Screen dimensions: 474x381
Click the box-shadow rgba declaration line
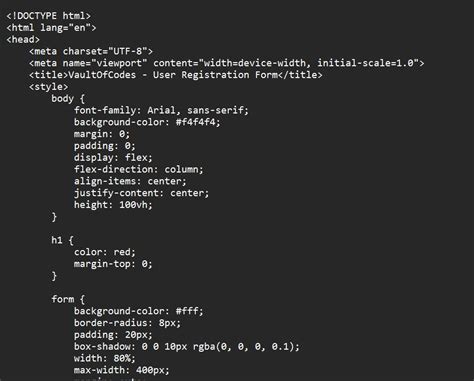point(187,347)
